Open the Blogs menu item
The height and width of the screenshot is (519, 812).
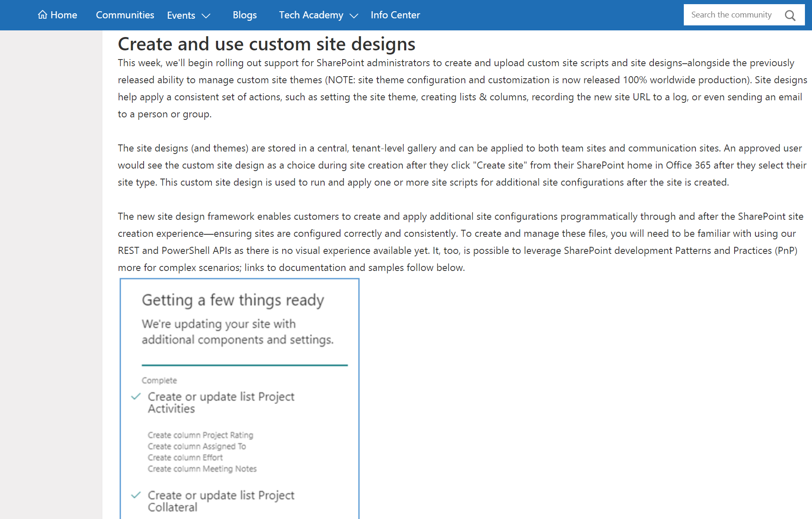point(245,15)
